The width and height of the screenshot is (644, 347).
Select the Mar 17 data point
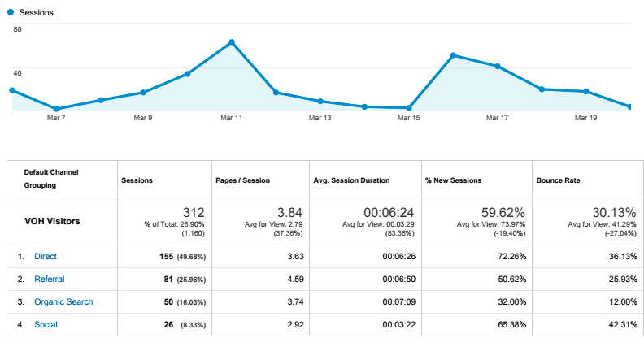coord(498,66)
